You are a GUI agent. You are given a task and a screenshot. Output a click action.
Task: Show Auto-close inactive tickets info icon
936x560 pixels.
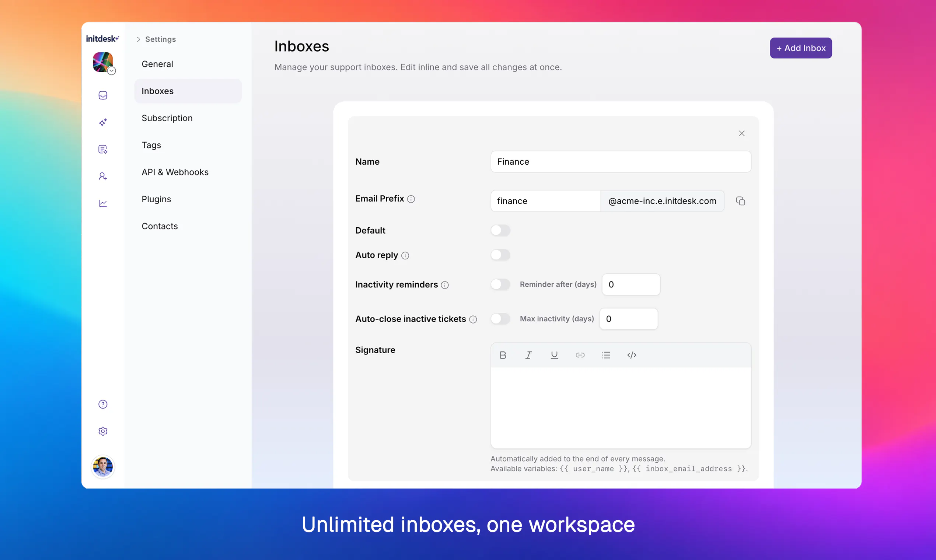(473, 319)
